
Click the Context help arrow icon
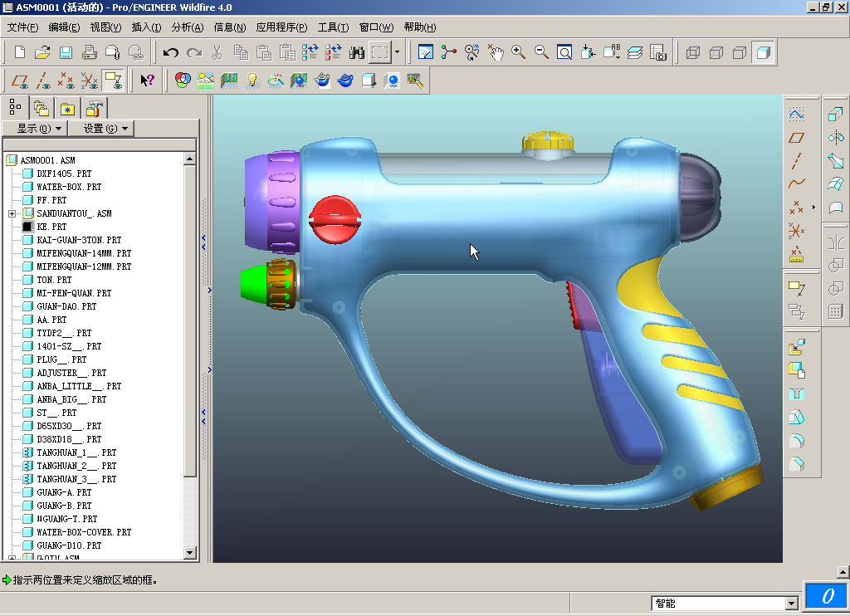click(147, 81)
